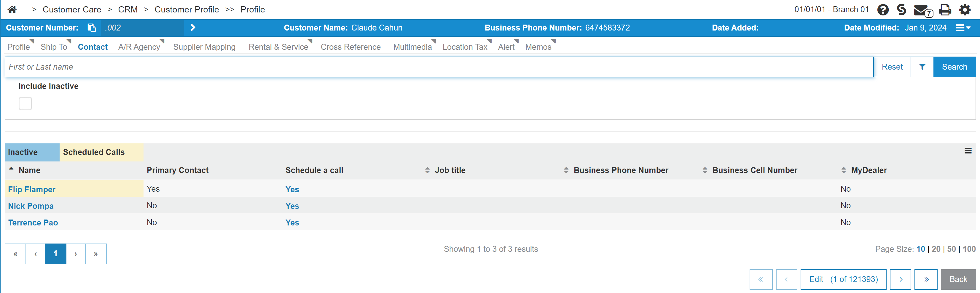
Task: Select results page 1
Action: point(55,254)
